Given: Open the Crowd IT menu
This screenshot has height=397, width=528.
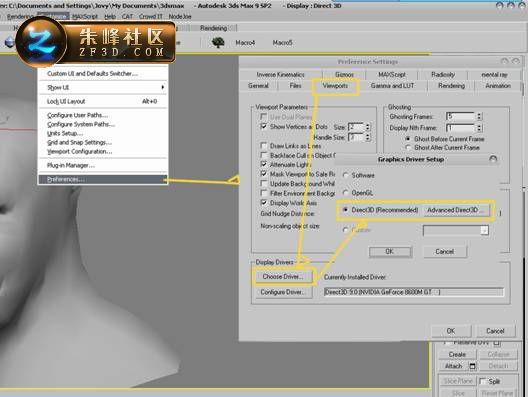Looking at the screenshot, I should (151, 16).
